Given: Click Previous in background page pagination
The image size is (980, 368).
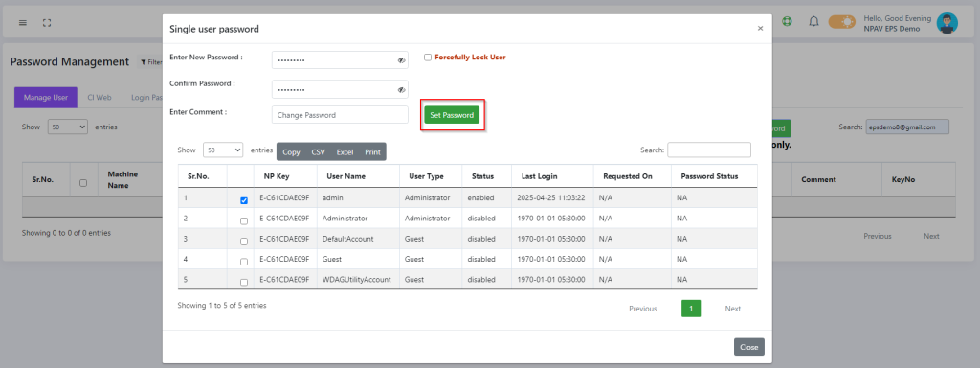Looking at the screenshot, I should (x=878, y=236).
